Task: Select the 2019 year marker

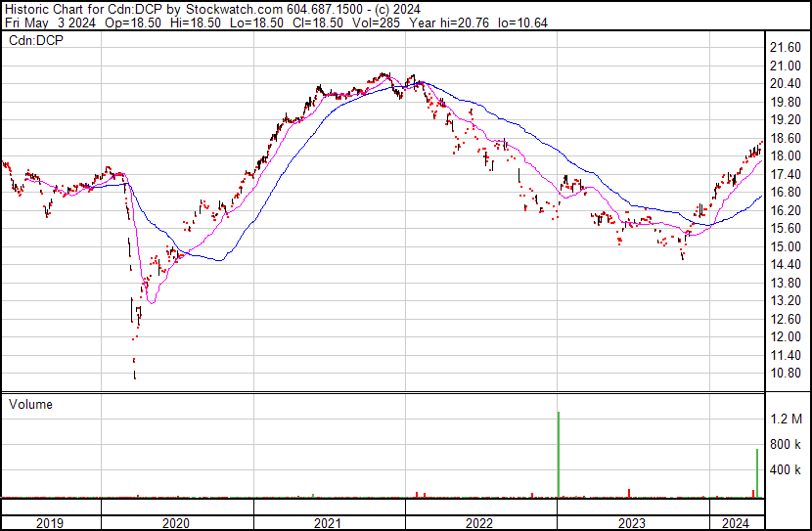Action: point(50,523)
